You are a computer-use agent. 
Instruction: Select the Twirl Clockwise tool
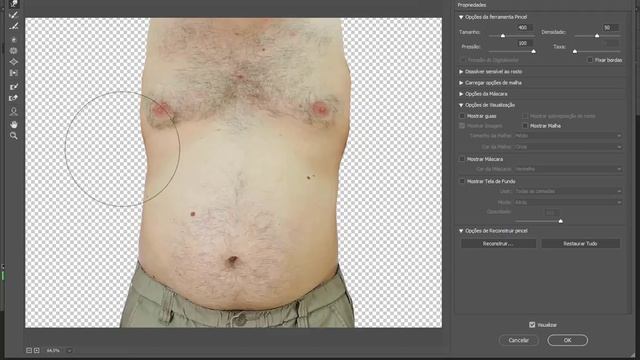[x=13, y=39]
